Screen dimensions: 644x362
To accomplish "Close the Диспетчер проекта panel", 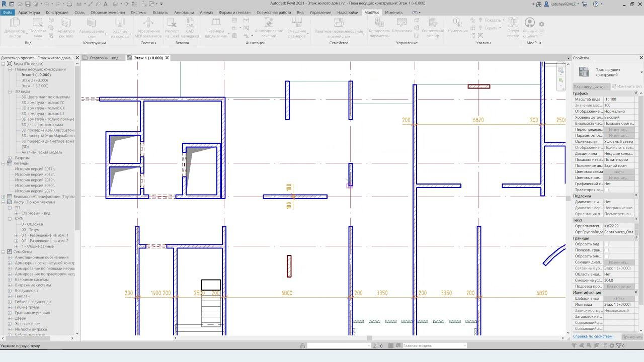I will tap(77, 58).
